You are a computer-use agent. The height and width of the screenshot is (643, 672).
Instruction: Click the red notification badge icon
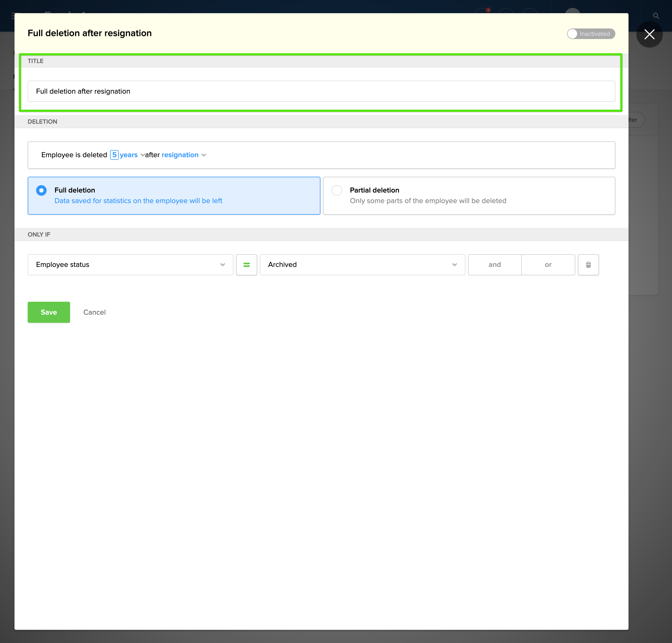point(488,10)
